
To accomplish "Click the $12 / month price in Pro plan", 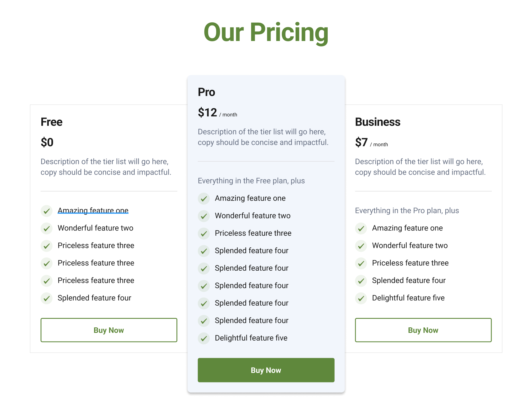I will click(x=218, y=113).
